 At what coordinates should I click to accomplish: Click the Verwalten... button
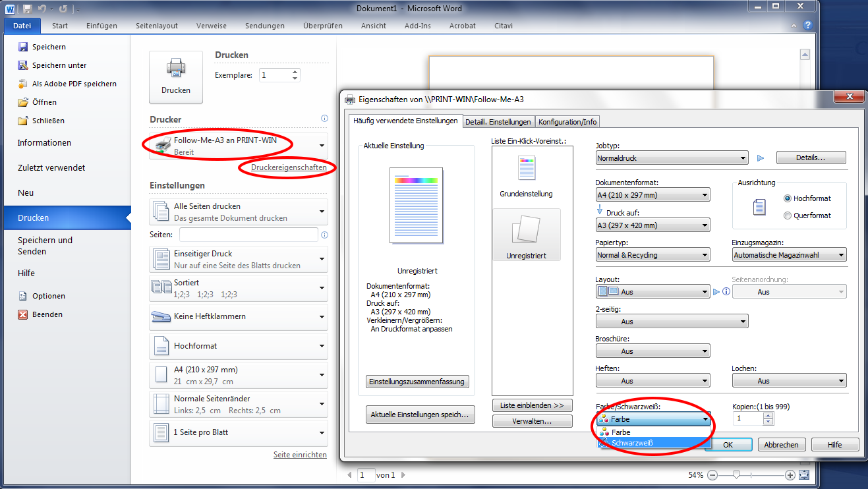[532, 421]
